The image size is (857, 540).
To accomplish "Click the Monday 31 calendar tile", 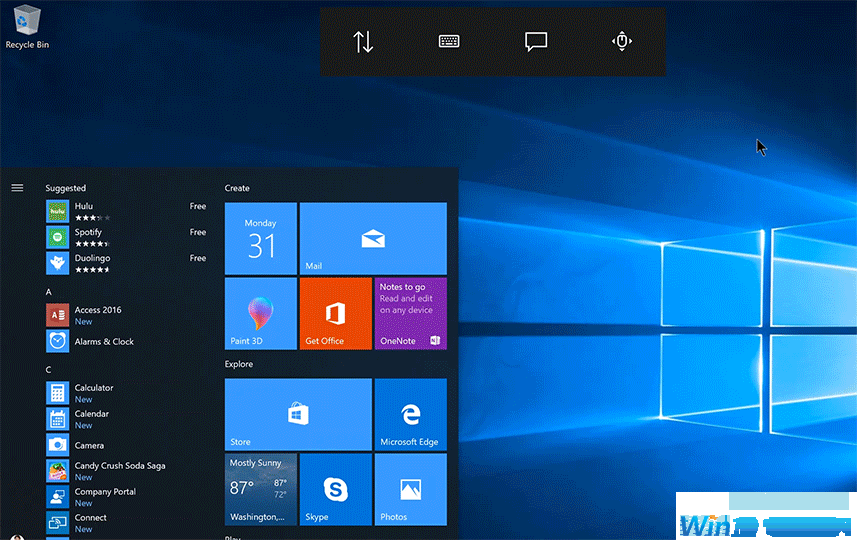I will coord(260,238).
